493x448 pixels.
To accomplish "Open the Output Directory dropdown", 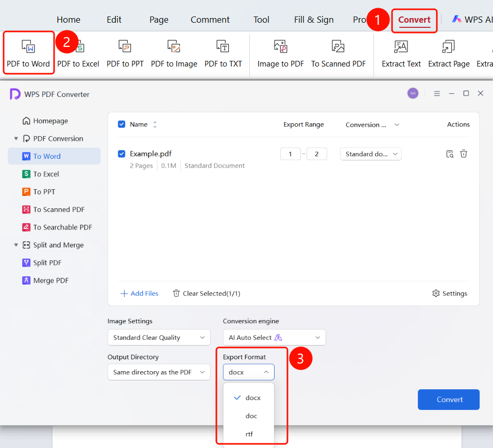I will tap(159, 372).
